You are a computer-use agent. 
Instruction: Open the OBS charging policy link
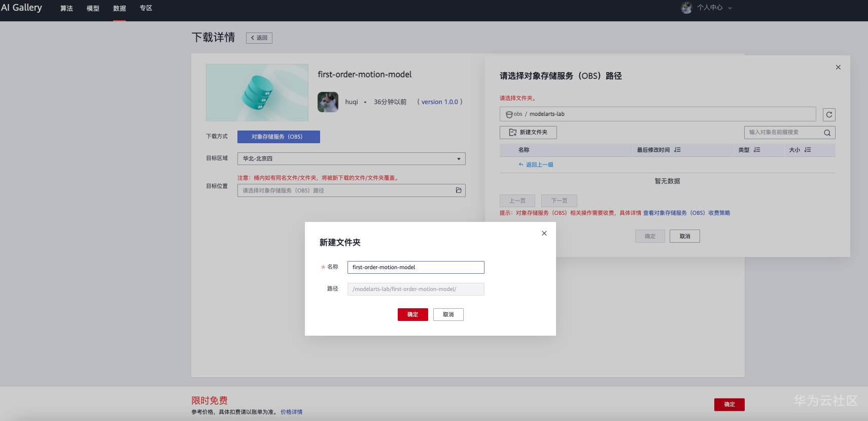(687, 213)
